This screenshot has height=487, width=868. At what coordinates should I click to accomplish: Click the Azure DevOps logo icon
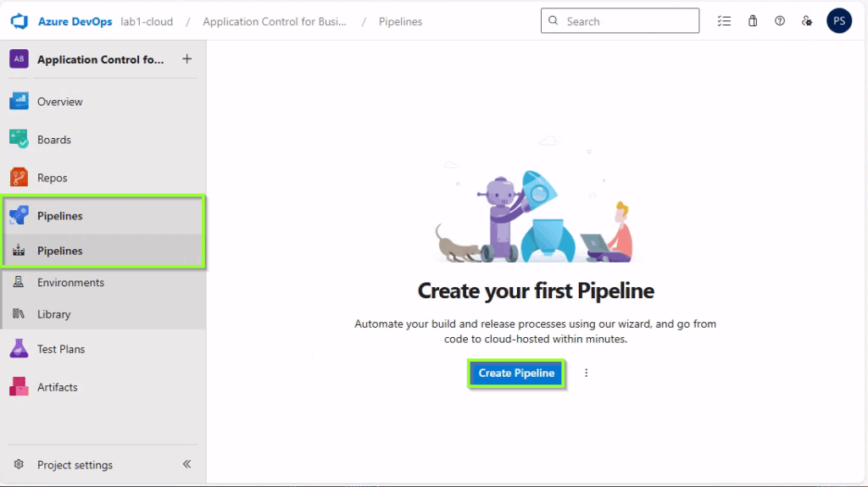(x=19, y=21)
